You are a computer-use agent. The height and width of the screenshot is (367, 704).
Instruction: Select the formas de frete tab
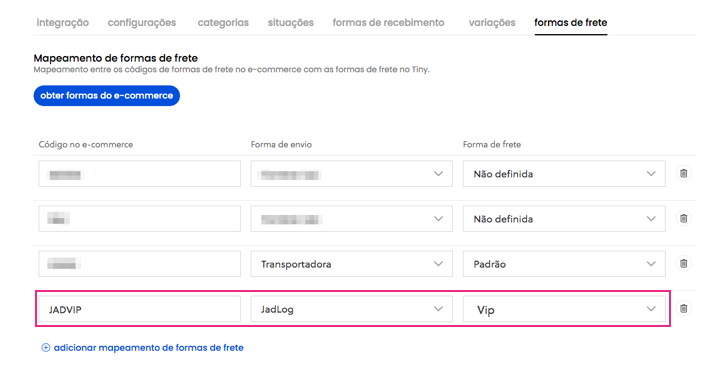click(x=571, y=22)
